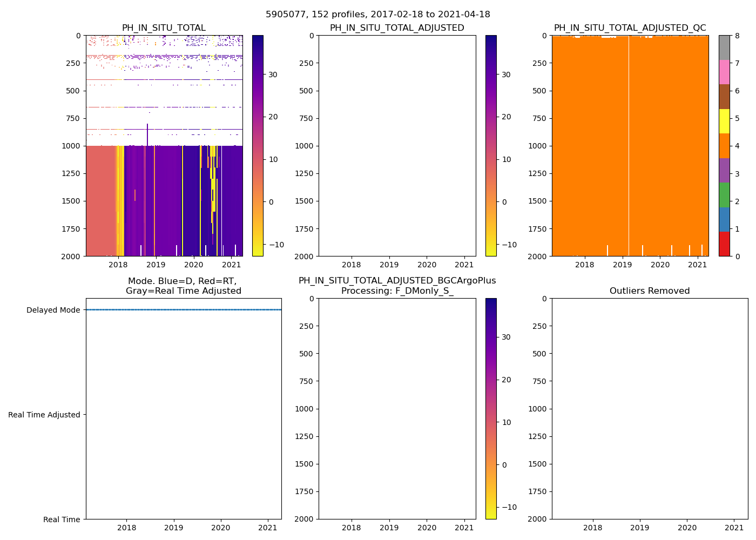
Task: Click the pink segment of the QC colorbar
Action: click(724, 72)
